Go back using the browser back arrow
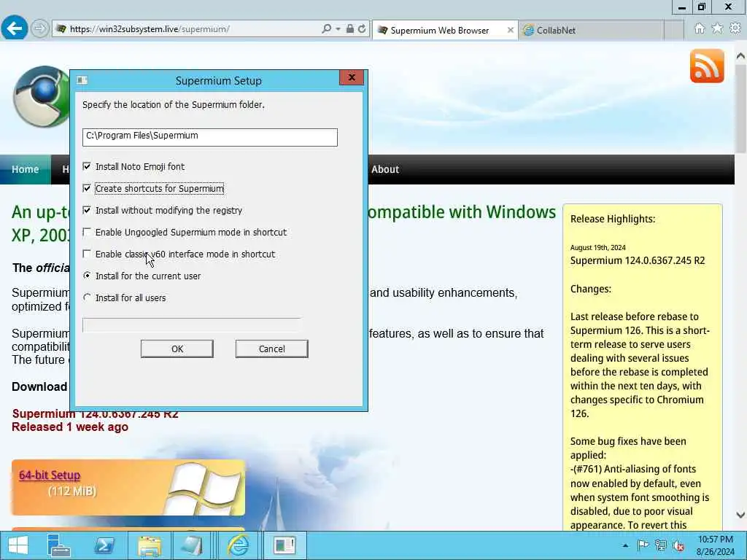This screenshot has width=747, height=560. pyautogui.click(x=15, y=28)
